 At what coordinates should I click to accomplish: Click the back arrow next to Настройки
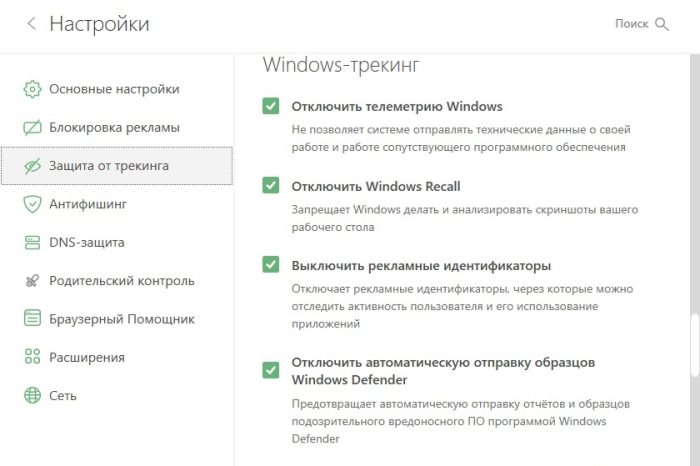point(31,24)
